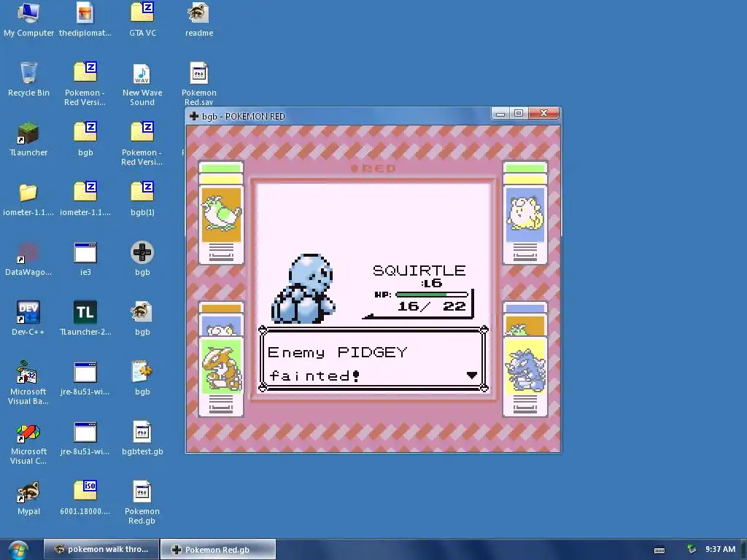This screenshot has width=747, height=560.
Task: Click the dialog continue down arrow
Action: (472, 376)
